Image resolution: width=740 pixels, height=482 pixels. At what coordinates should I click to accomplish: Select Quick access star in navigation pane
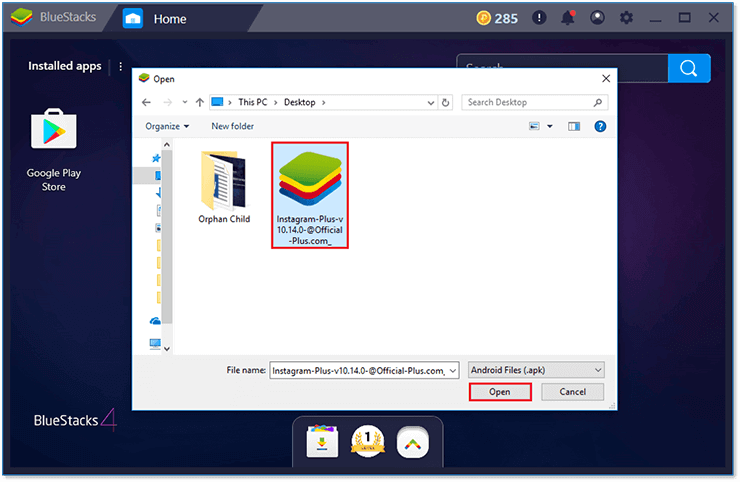(156, 158)
